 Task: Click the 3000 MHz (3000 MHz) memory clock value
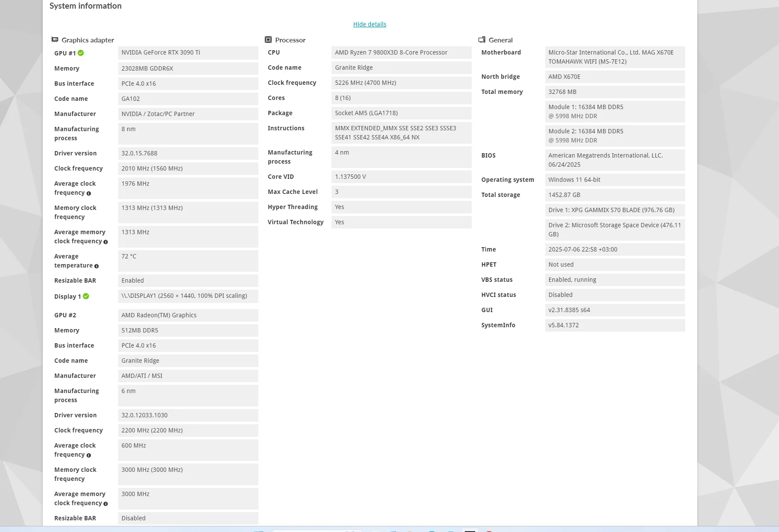[188, 474]
